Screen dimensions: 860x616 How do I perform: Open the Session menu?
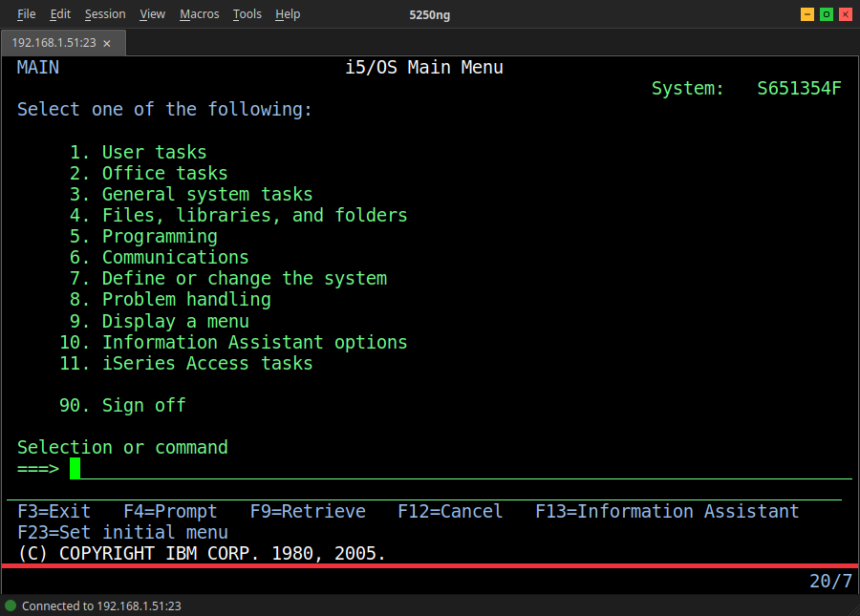(105, 14)
